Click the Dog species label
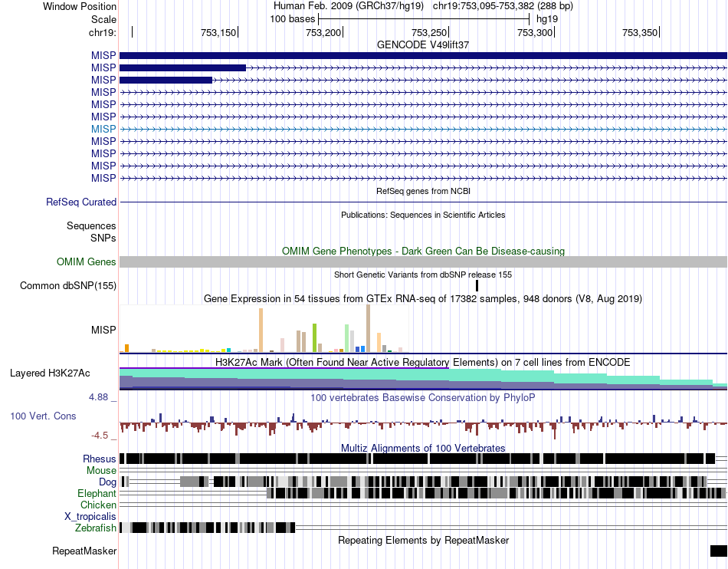 click(107, 482)
